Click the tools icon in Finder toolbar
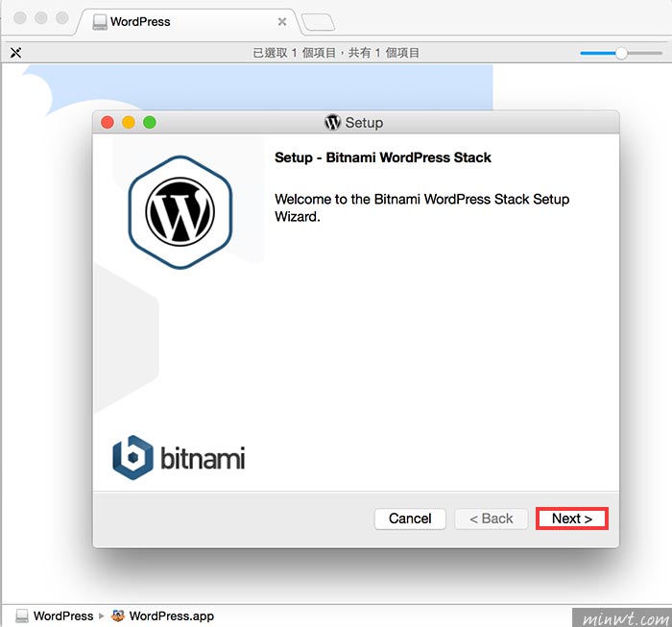Viewport: 672px width, 627px height. [x=16, y=53]
